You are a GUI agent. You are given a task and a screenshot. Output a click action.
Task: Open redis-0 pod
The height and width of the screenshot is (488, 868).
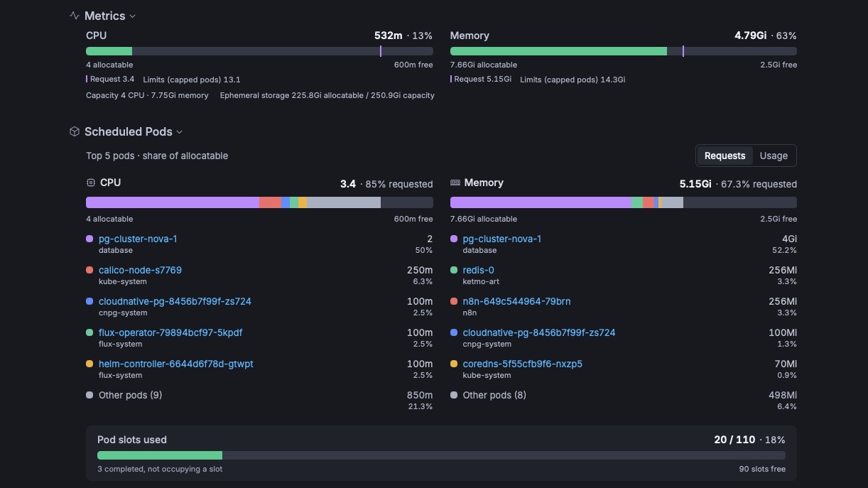pos(479,270)
